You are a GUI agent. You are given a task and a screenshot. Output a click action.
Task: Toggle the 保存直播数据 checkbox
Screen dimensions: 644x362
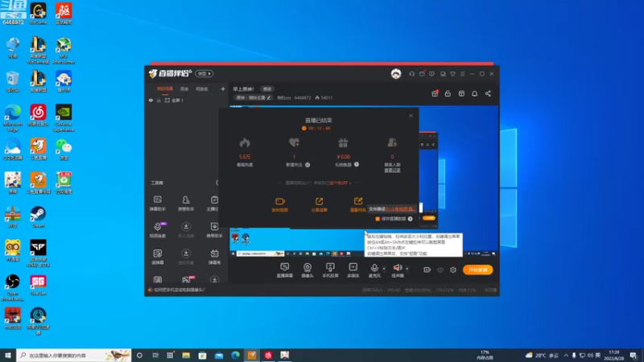(x=378, y=219)
